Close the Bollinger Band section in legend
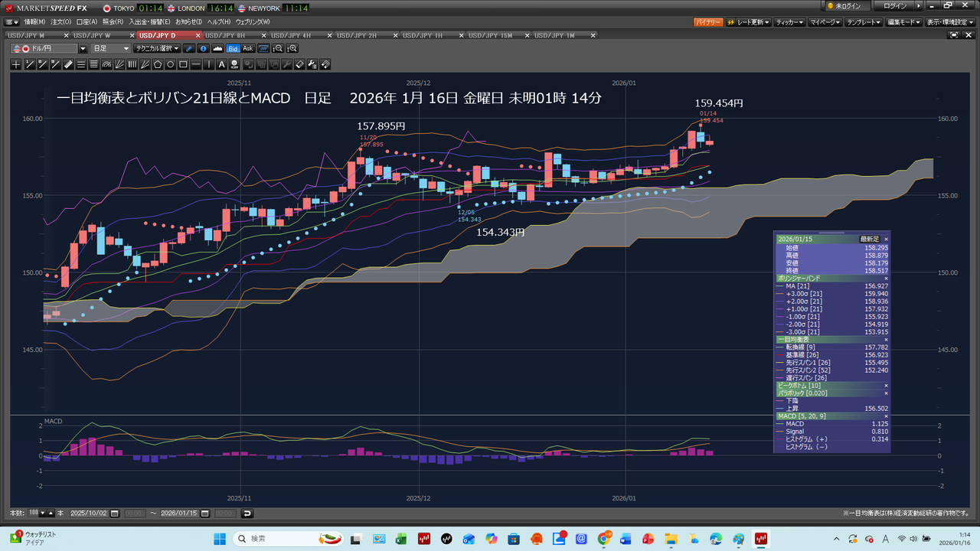This screenshot has width=980, height=551. pos(886,279)
